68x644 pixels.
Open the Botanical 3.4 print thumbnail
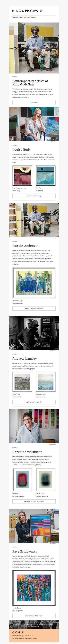(x=22, y=480)
